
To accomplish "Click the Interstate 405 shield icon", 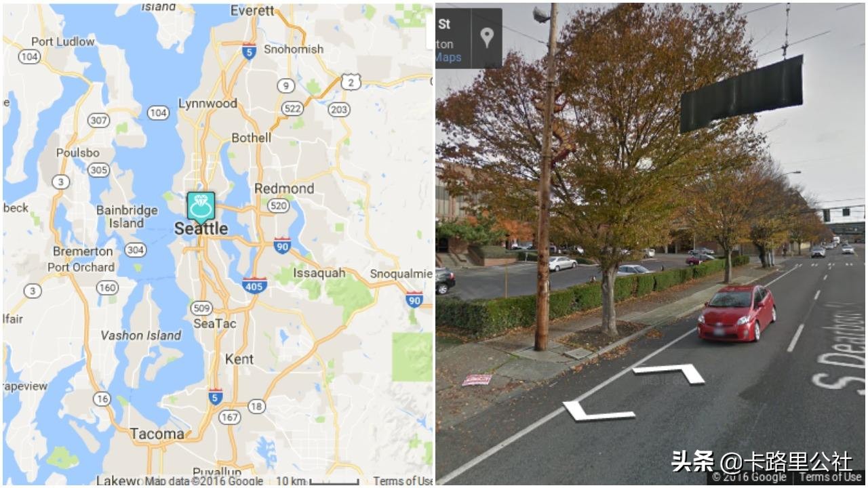I will (254, 285).
